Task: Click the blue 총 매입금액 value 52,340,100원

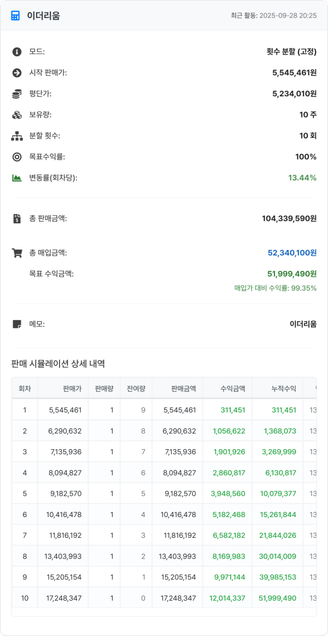Action: point(292,253)
